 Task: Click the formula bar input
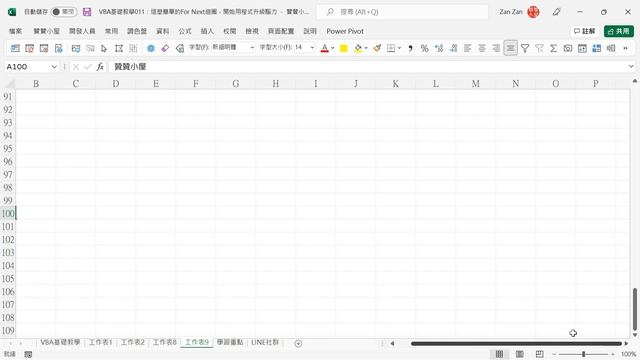[x=367, y=67]
